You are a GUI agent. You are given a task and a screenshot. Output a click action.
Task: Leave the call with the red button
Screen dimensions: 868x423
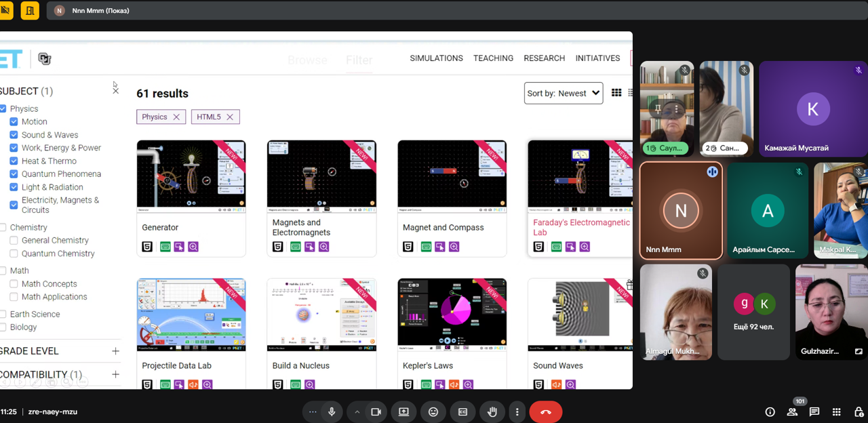pos(545,411)
